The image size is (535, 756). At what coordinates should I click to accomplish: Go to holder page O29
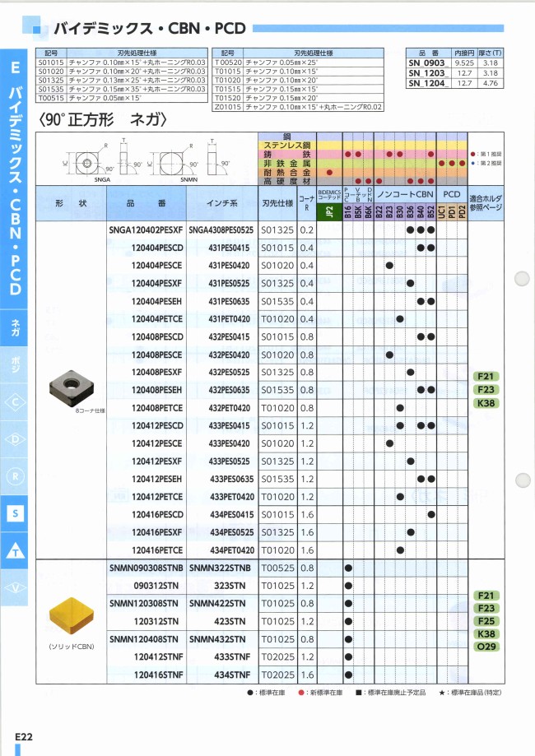484,647
